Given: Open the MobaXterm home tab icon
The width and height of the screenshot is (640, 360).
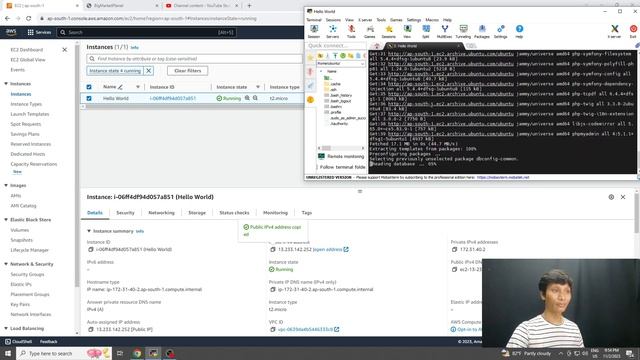Looking at the screenshot, I should coord(377,46).
